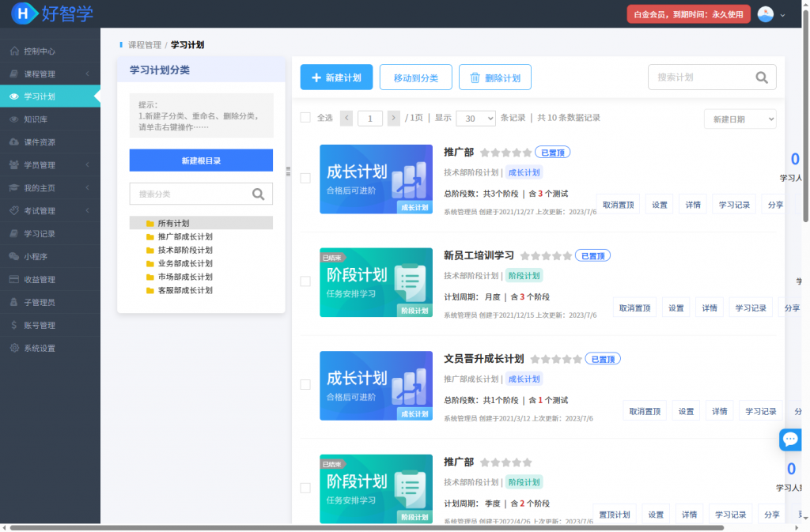The height and width of the screenshot is (532, 810).
Task: Click the graduation cap icon for 我的主页
Action: tap(14, 188)
